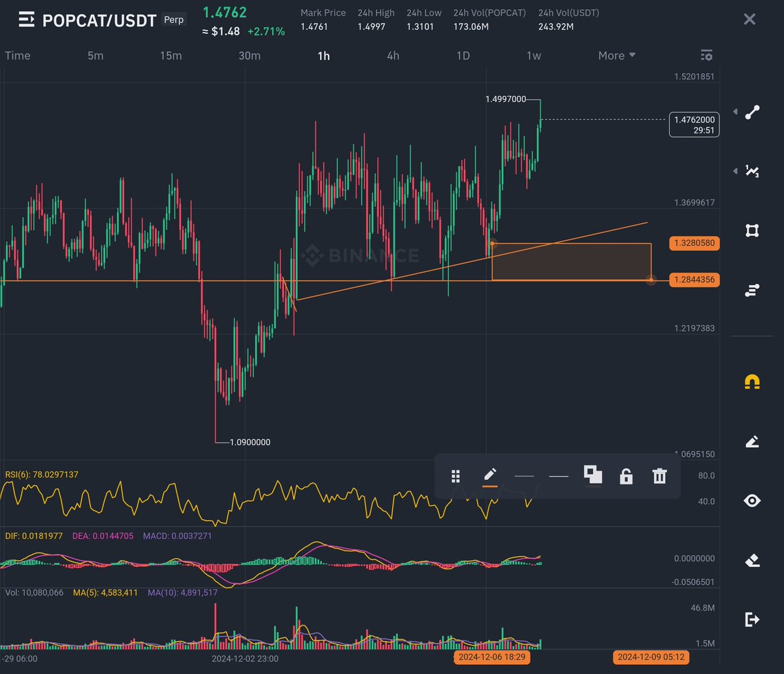This screenshot has width=784, height=674.
Task: Open the More intervals dropdown
Action: click(617, 56)
